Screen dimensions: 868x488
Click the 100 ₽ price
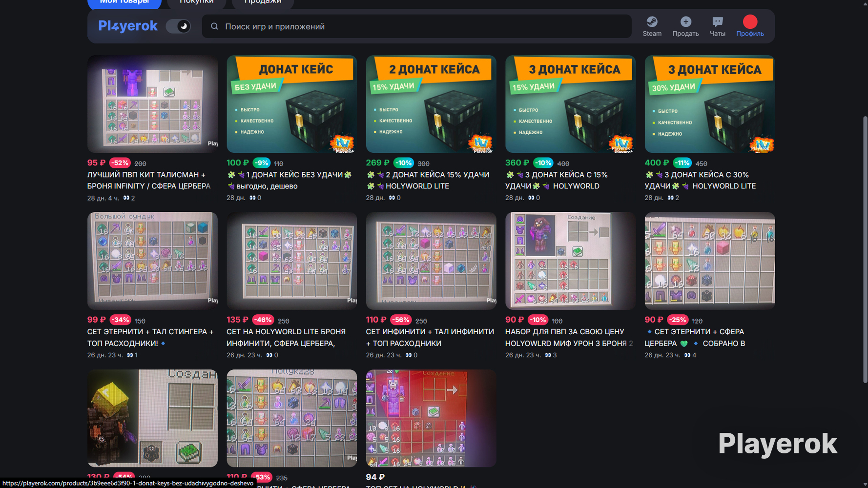tap(238, 163)
